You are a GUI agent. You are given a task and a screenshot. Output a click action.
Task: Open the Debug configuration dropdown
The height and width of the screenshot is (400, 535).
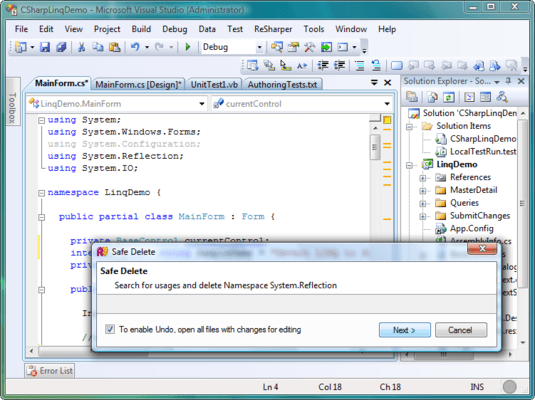click(259, 47)
